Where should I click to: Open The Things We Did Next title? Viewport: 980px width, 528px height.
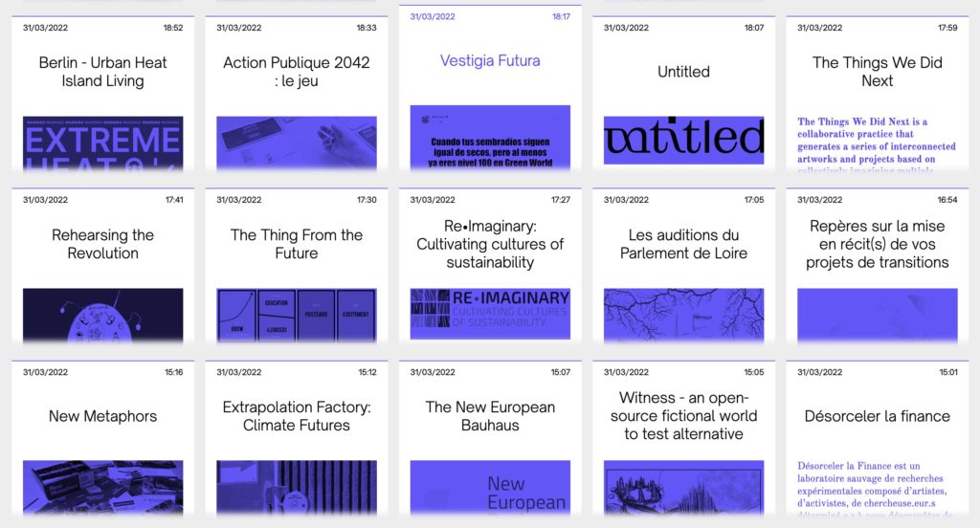[877, 72]
